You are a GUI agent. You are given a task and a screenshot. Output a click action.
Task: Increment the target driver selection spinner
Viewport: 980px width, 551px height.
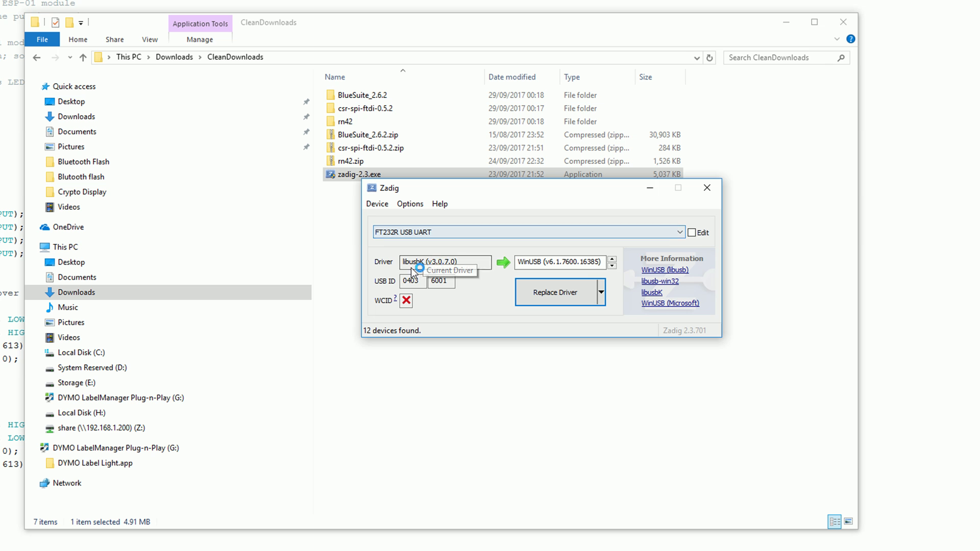click(x=612, y=259)
